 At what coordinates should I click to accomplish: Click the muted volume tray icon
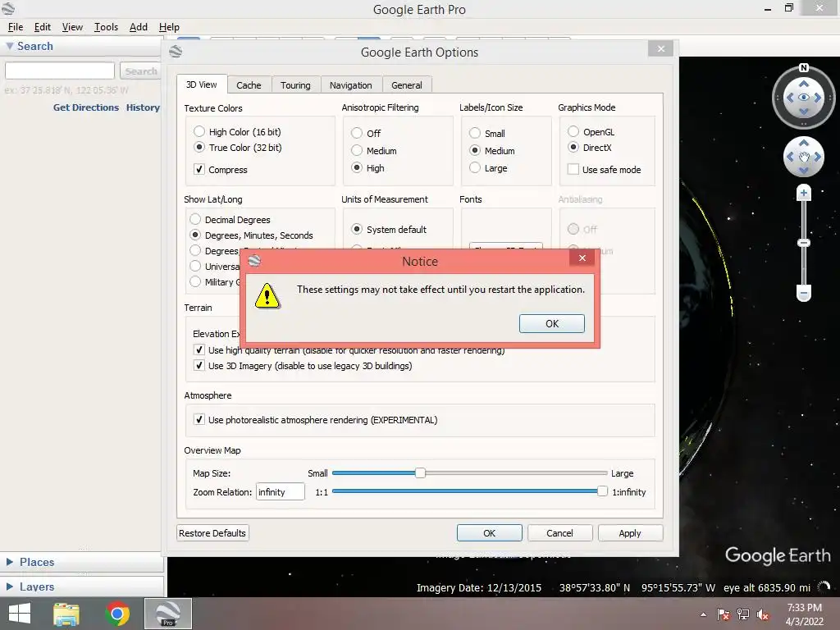762,615
